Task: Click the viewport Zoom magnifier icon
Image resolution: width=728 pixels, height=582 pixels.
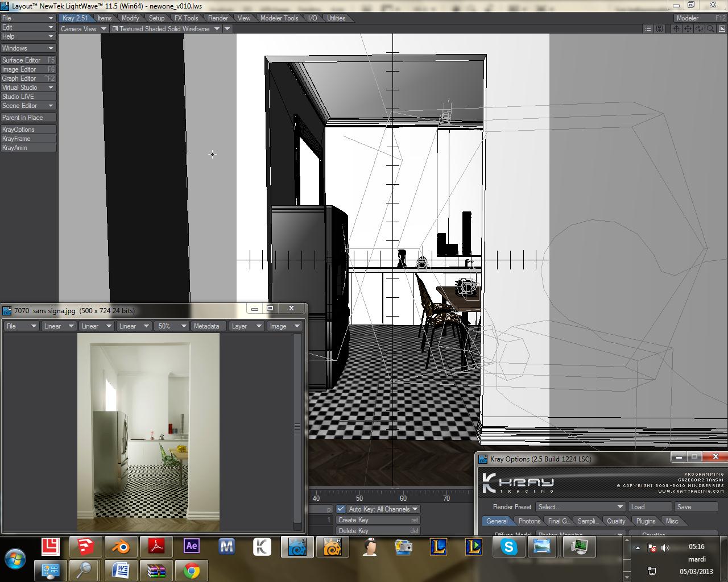Action: 709,29
